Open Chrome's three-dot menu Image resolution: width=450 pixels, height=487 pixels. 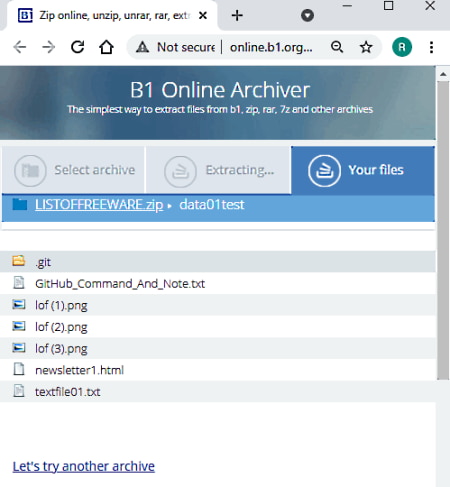pyautogui.click(x=431, y=47)
